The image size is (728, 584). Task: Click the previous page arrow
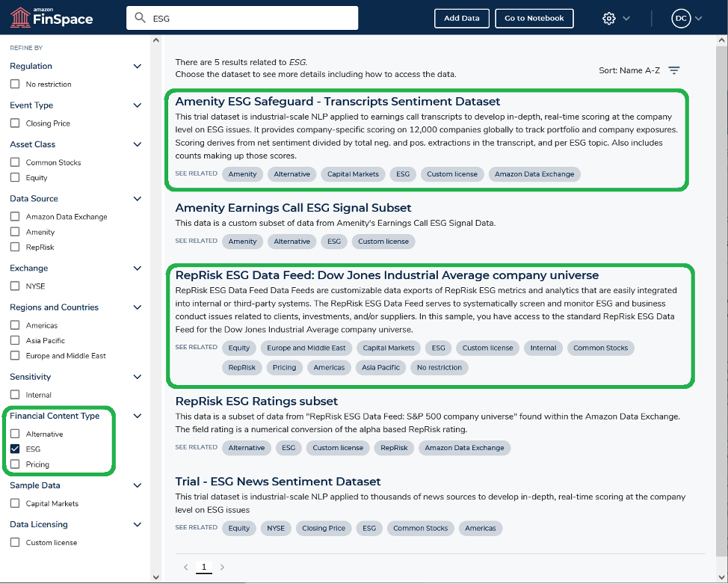pos(185,567)
